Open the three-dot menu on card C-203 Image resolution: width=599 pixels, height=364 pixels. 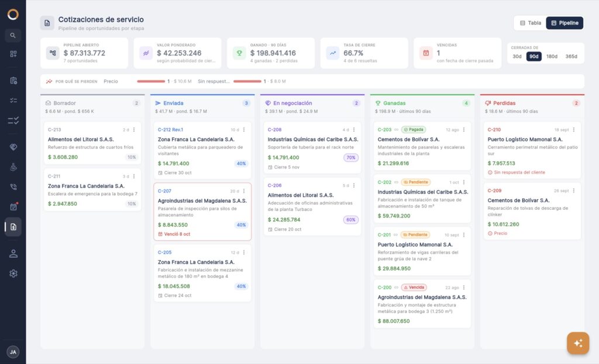[464, 130]
